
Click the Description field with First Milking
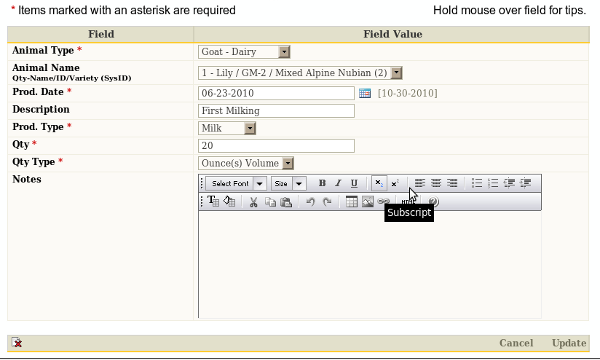tap(276, 111)
